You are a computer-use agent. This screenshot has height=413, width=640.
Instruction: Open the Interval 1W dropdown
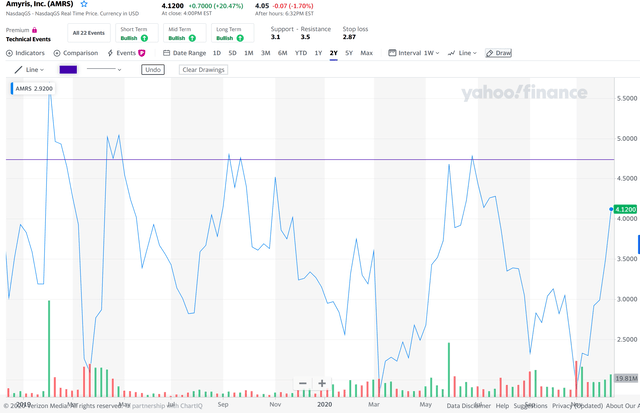413,53
